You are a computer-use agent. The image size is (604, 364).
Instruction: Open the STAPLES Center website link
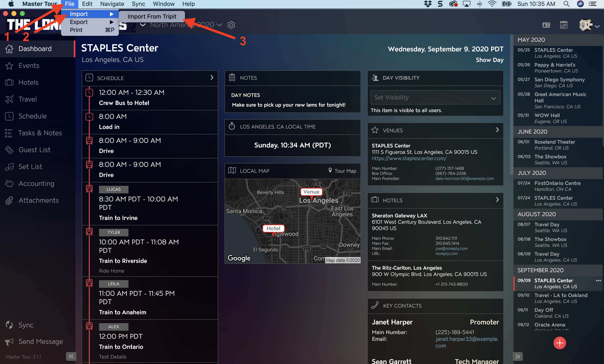(409, 159)
